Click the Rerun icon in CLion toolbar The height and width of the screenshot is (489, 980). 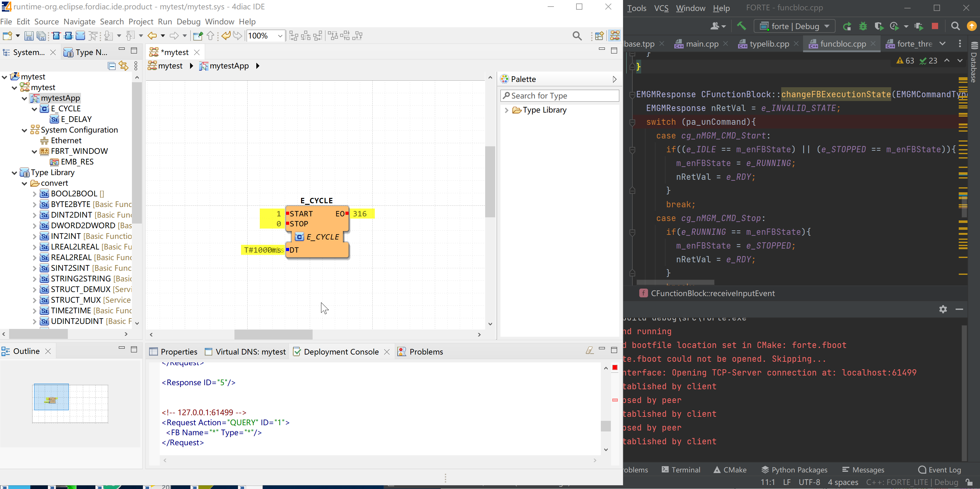[847, 26]
